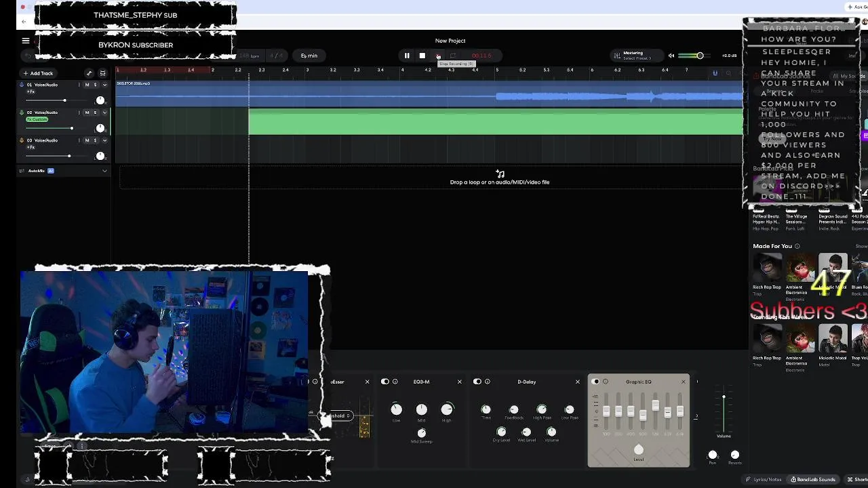Solo track 01 Voice/Audio

(x=95, y=85)
